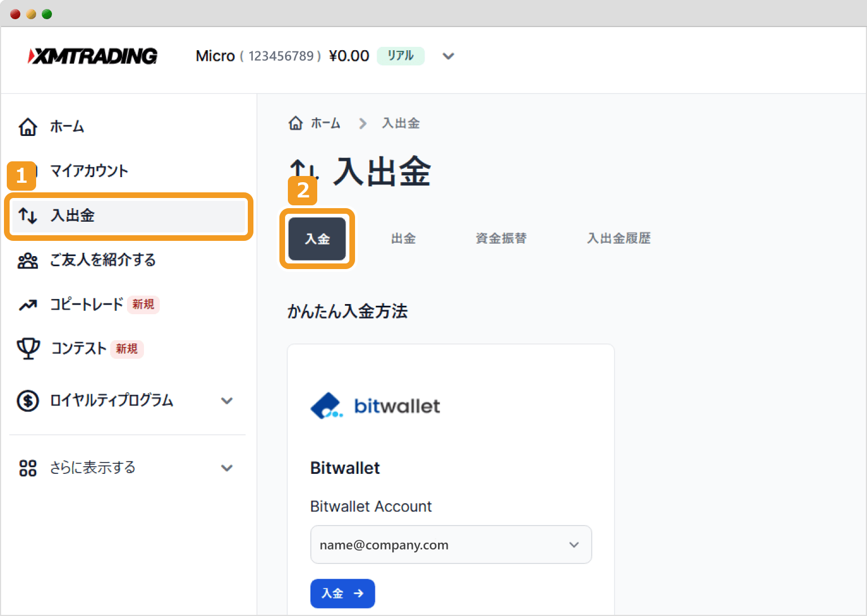Screen dimensions: 867x616
Task: Click the up-down arrows icon beside 入出金 in the sidebar
Action: (28, 215)
